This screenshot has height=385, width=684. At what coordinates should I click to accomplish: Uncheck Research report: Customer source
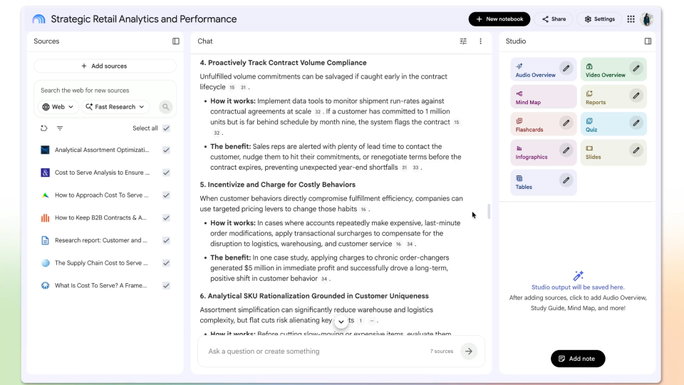(x=166, y=240)
